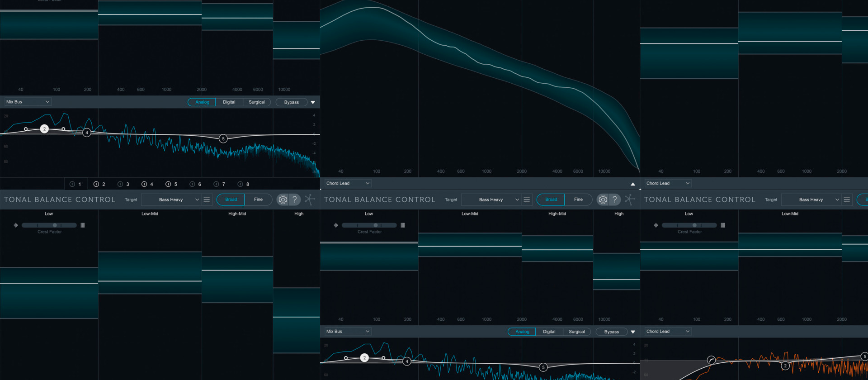Toggle power for EQ band 2
The image size is (868, 380).
click(x=96, y=184)
